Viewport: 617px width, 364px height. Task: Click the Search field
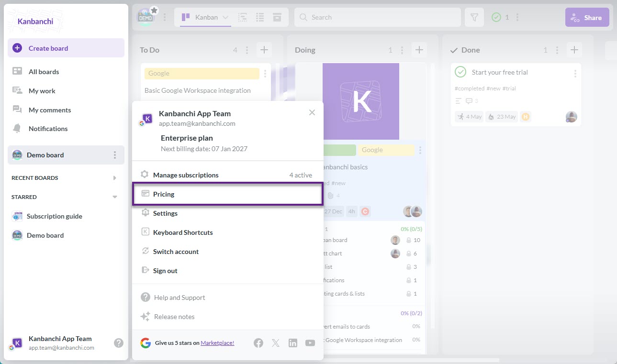pyautogui.click(x=378, y=17)
